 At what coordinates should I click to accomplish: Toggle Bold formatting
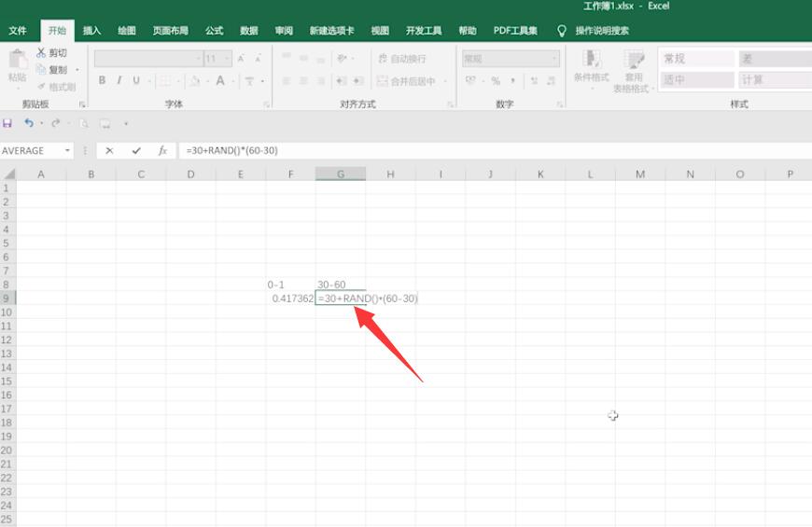coord(102,80)
